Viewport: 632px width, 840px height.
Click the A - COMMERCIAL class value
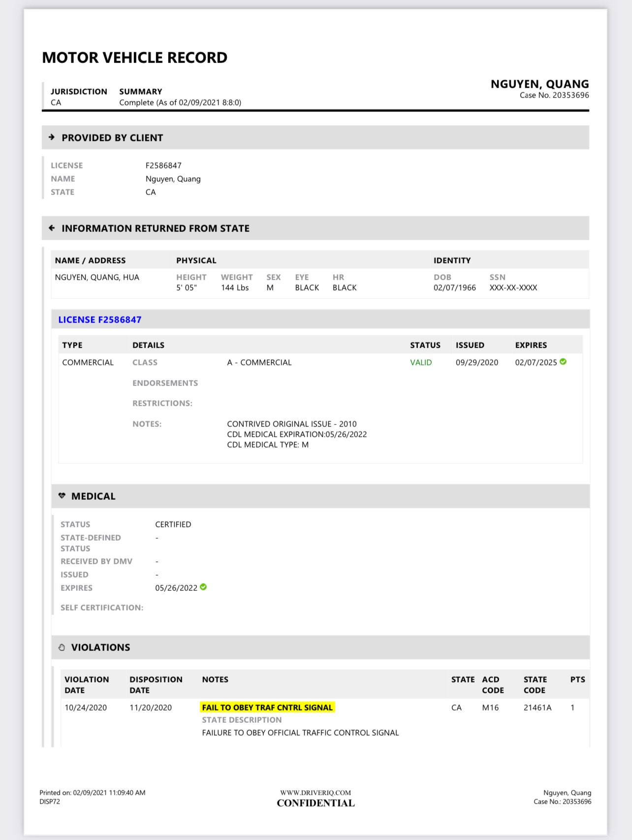click(259, 362)
